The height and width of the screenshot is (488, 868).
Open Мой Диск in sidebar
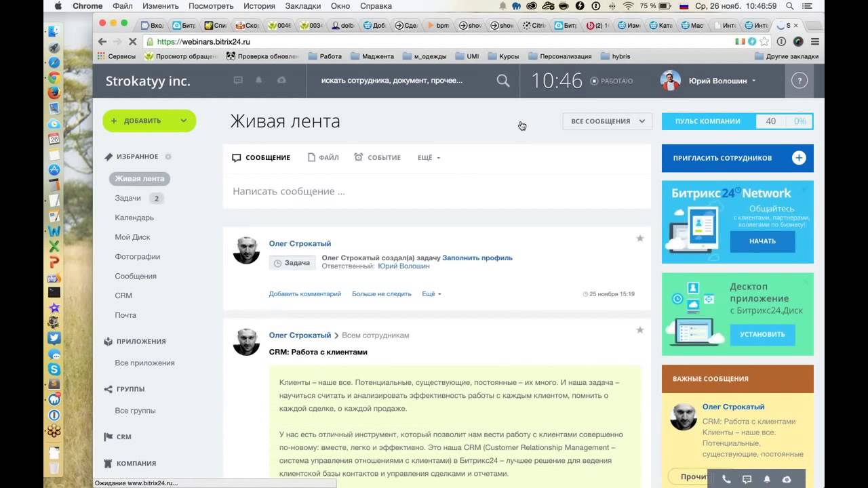coord(132,237)
